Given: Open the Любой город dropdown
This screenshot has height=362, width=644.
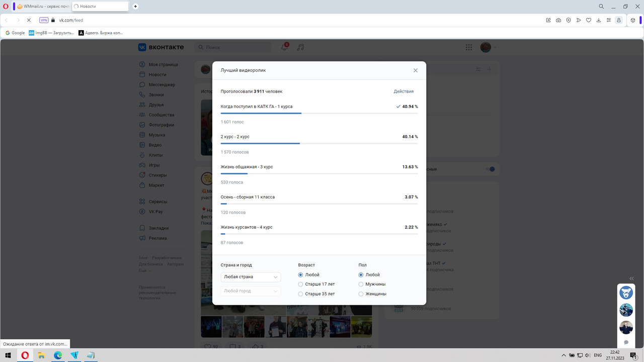Looking at the screenshot, I should pyautogui.click(x=251, y=291).
